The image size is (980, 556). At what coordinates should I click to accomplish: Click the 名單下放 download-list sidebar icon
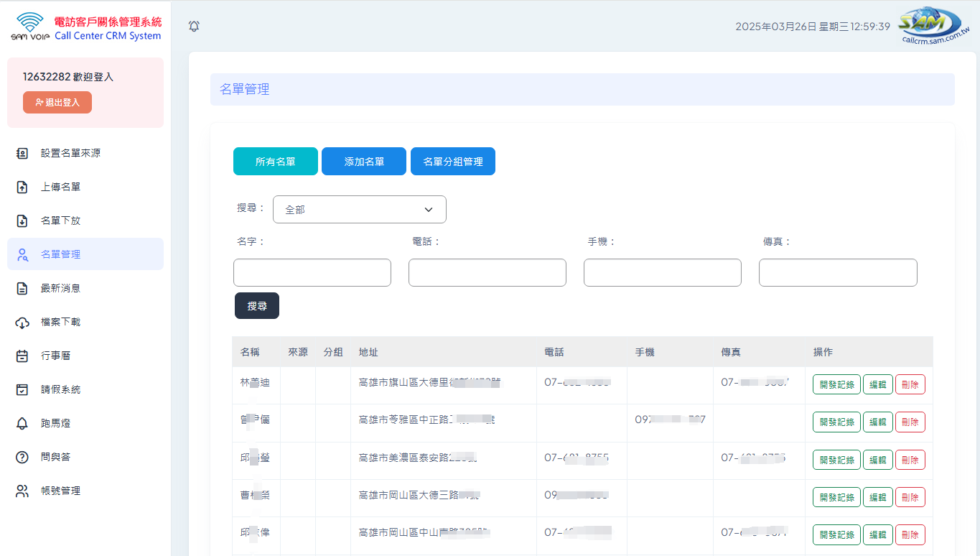click(22, 221)
